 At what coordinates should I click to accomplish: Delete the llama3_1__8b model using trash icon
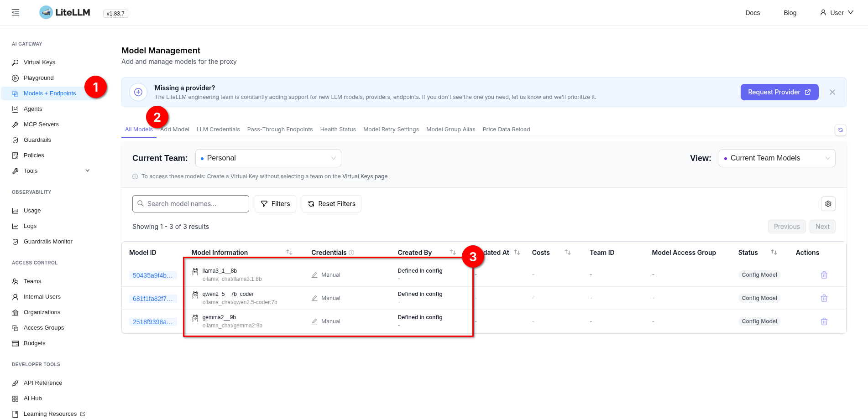pyautogui.click(x=824, y=275)
